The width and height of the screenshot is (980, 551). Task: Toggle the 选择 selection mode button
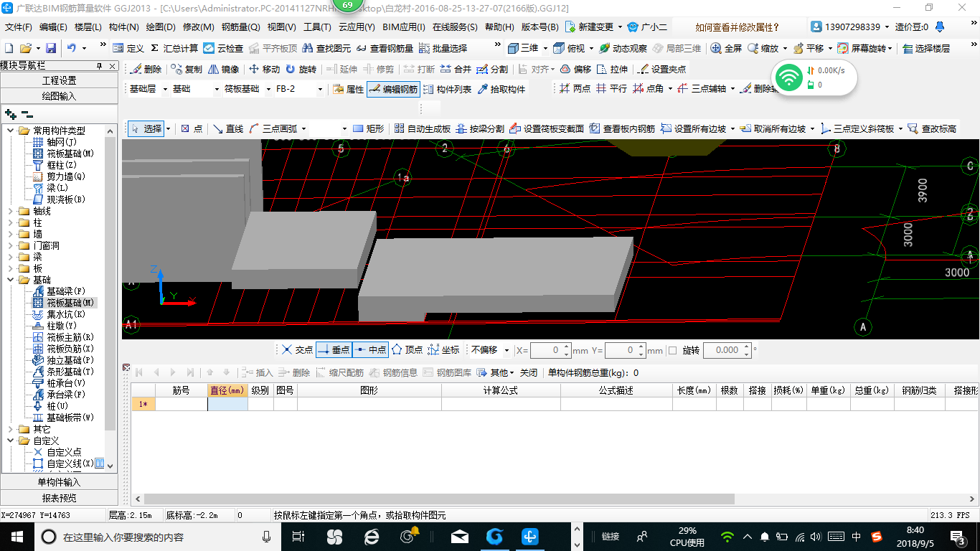click(x=146, y=128)
